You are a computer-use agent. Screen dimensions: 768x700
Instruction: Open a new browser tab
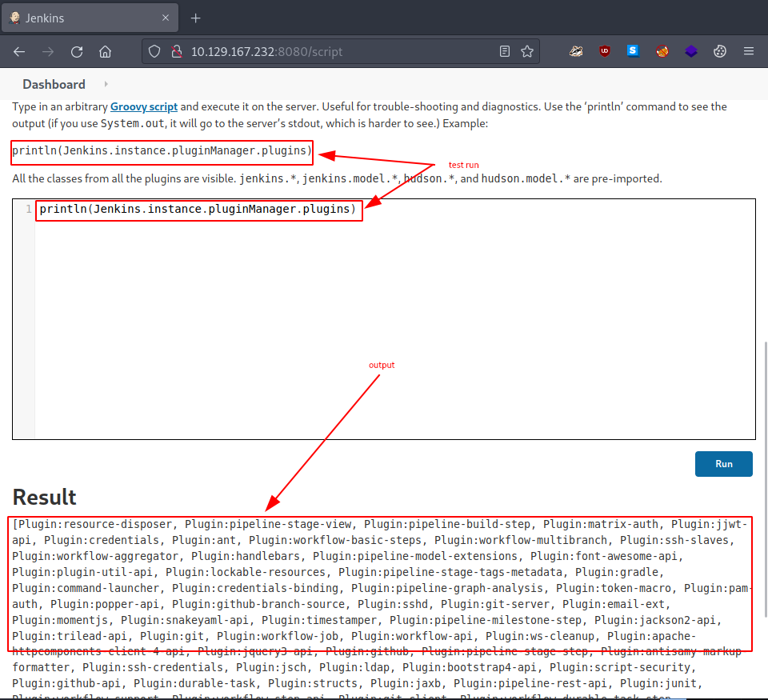(x=195, y=18)
